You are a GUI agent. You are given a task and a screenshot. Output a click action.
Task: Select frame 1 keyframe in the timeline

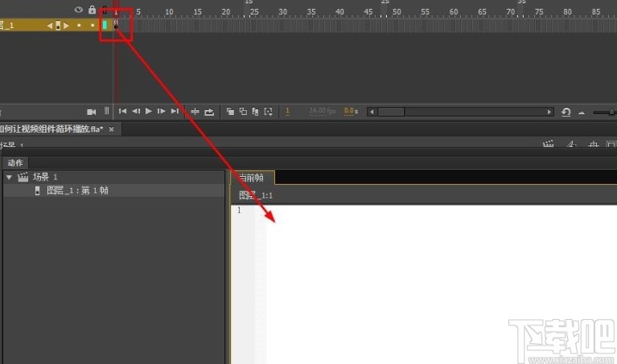[x=116, y=25]
